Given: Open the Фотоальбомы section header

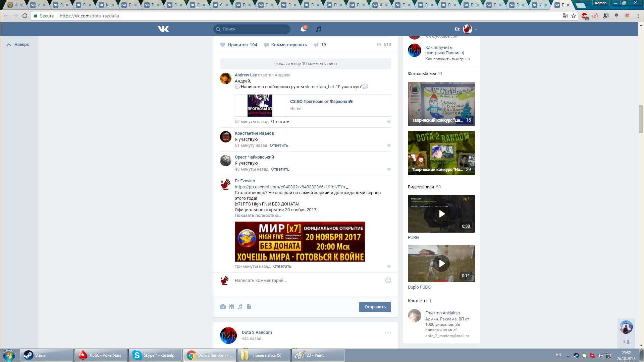Looking at the screenshot, I should 422,74.
